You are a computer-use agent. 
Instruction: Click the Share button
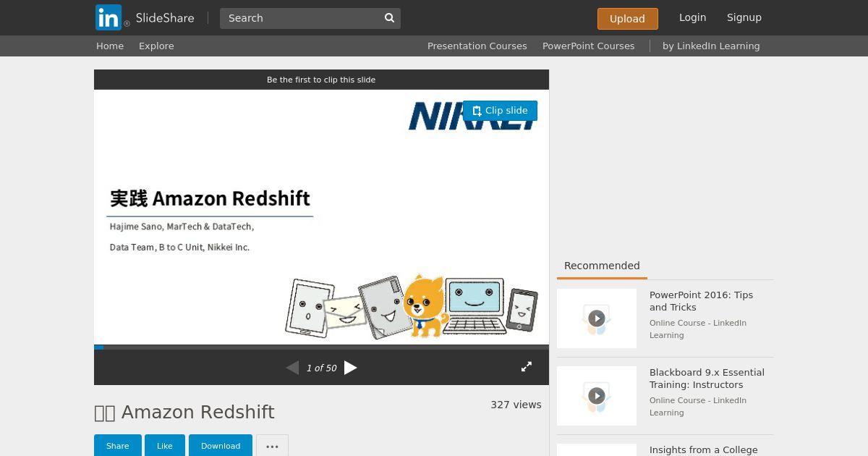[117, 446]
